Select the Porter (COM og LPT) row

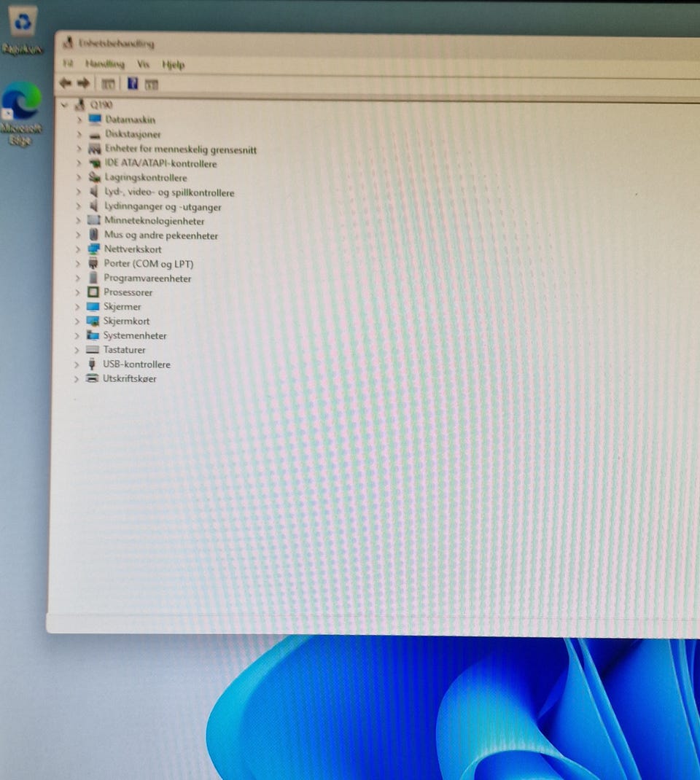(x=148, y=263)
